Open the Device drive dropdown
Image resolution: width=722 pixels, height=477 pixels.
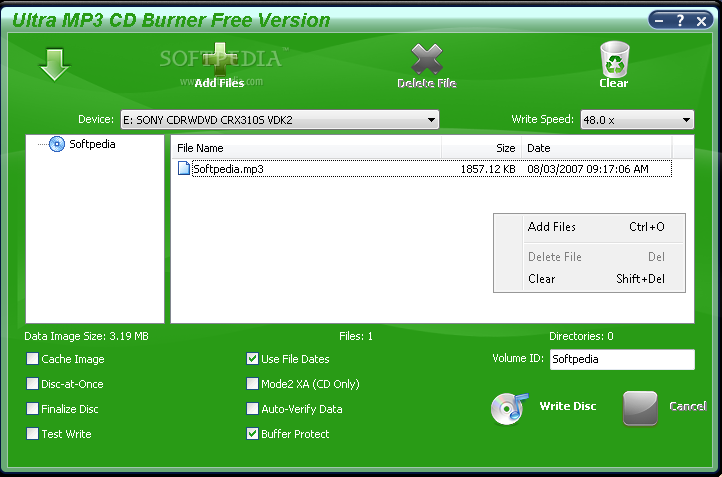point(279,120)
